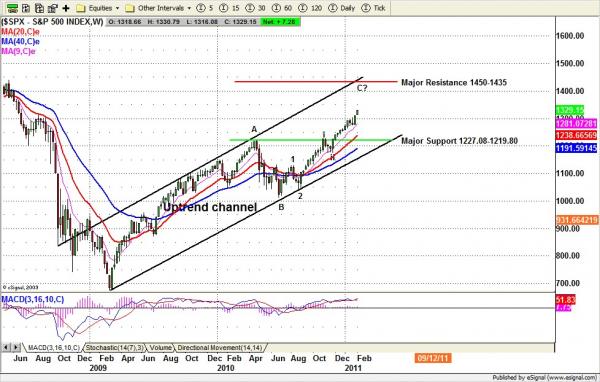Click the $SPX - S&P 500 INDEX,W title
This screenshot has height=382, width=600.
click(52, 22)
